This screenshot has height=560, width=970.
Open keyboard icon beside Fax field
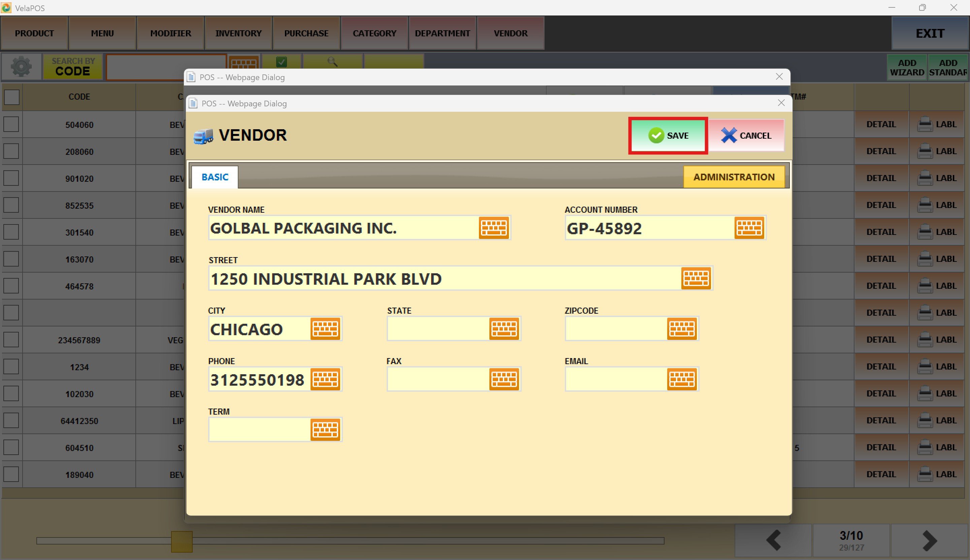click(x=504, y=379)
